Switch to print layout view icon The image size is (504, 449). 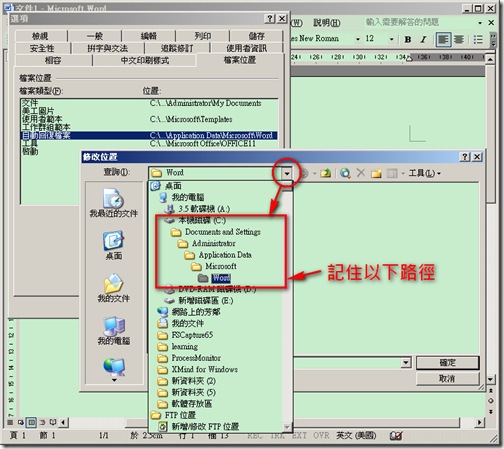(31, 423)
